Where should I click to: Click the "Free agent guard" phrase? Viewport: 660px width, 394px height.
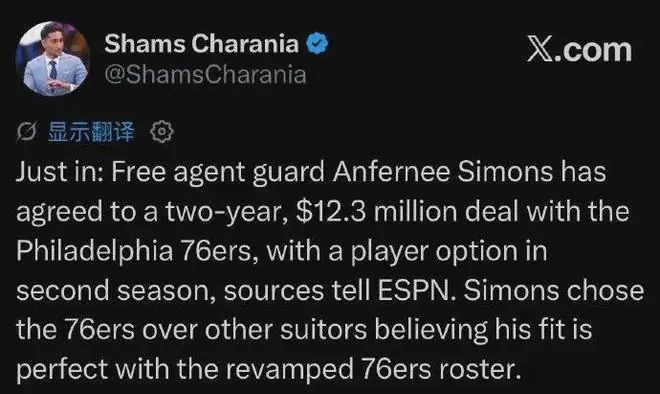(x=218, y=173)
